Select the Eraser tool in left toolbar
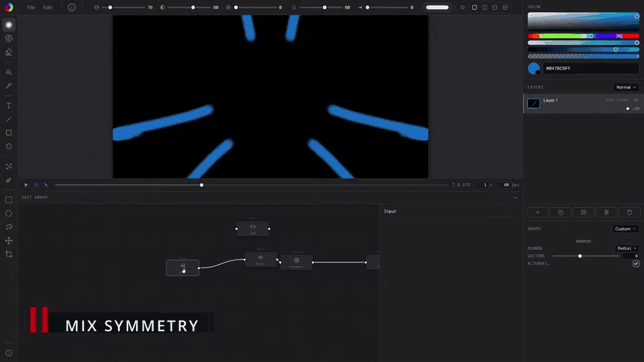 (x=9, y=52)
